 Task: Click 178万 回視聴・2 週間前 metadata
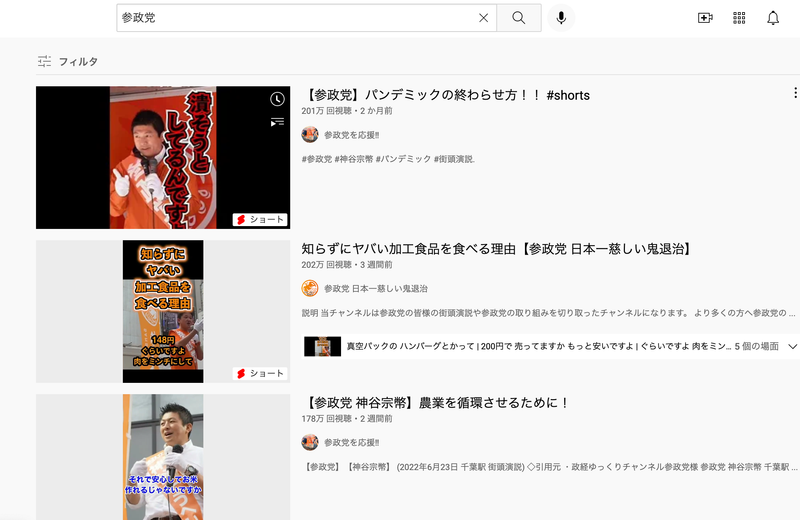pyautogui.click(x=347, y=419)
